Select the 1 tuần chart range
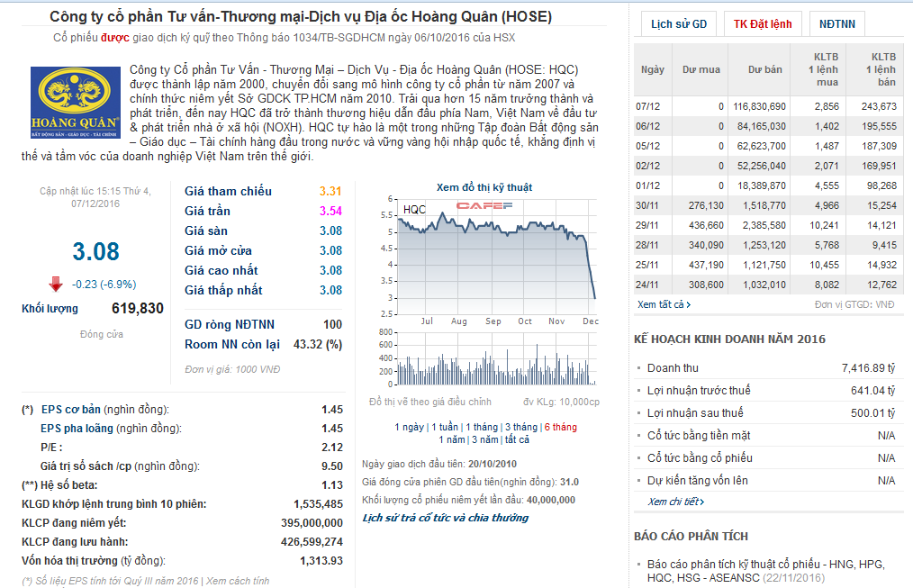Screen dimensions: 913x588 pos(445,427)
